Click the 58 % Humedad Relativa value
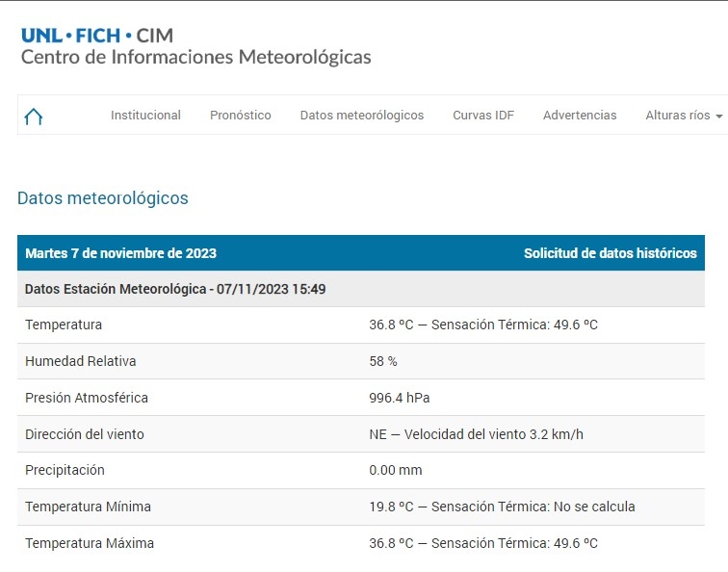Screen dimensions: 728x572 (x=383, y=361)
